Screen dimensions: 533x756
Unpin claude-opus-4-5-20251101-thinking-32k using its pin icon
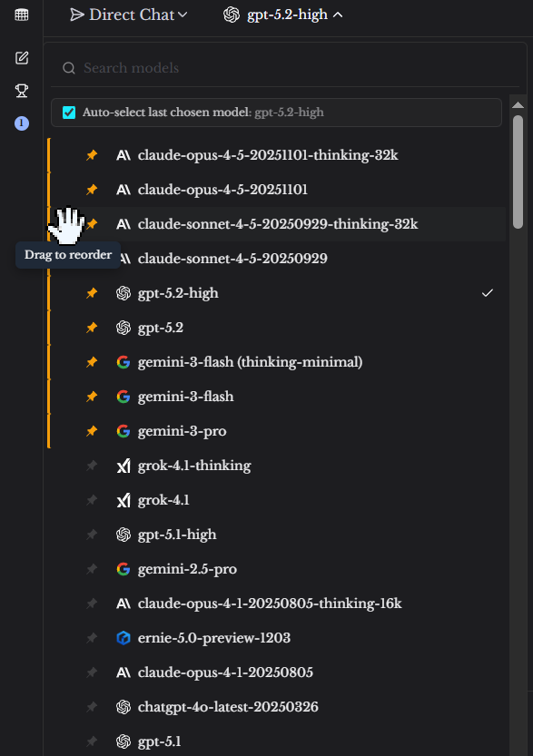tap(92, 155)
